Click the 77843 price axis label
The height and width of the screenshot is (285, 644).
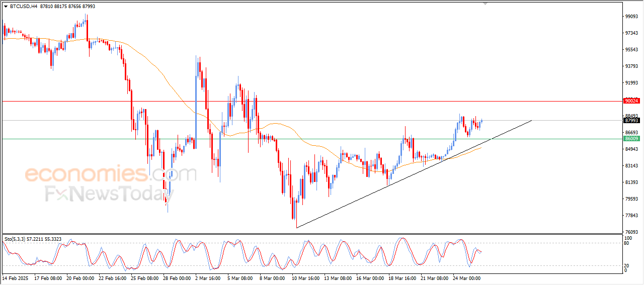pos(631,216)
